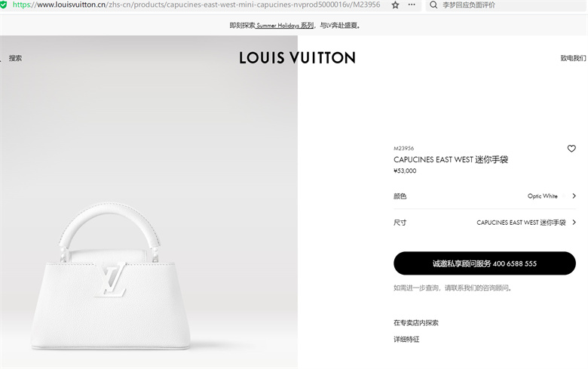Expand the 尺寸 size options chevron
Image resolution: width=588 pixels, height=369 pixels.
coord(574,222)
